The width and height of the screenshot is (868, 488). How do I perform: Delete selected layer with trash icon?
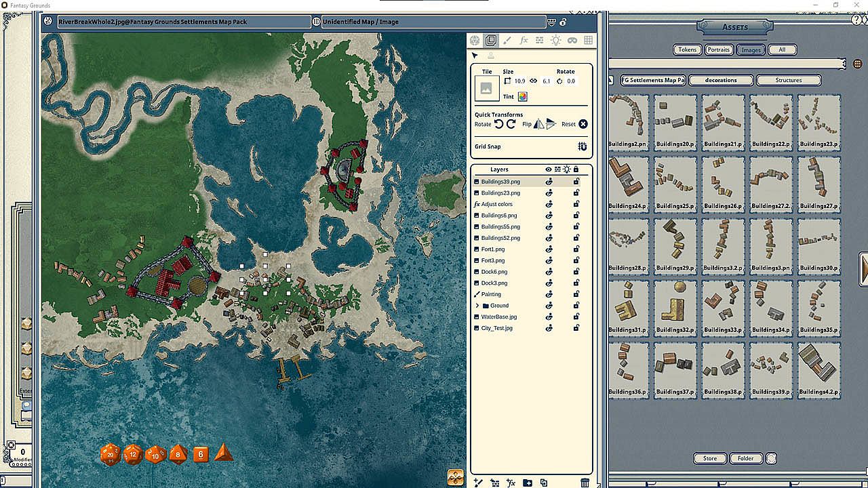click(585, 483)
